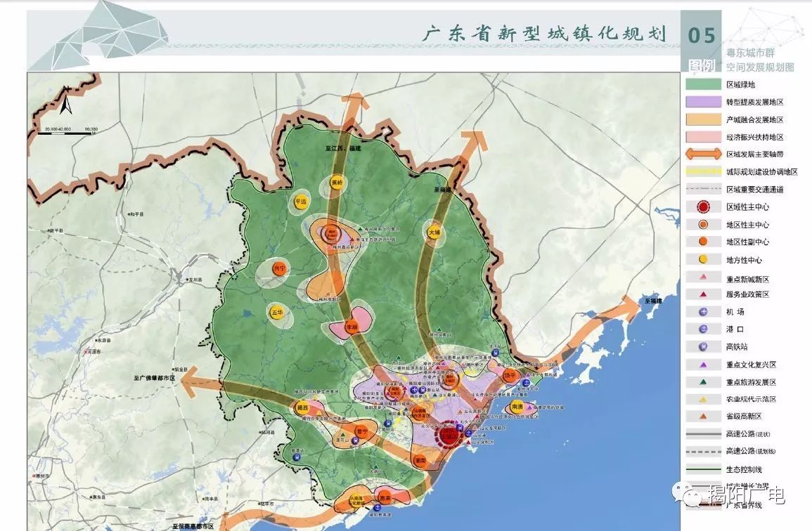812x531 pixels.
Task: Click the label 至深莞惠都市区
Action: click(193, 526)
